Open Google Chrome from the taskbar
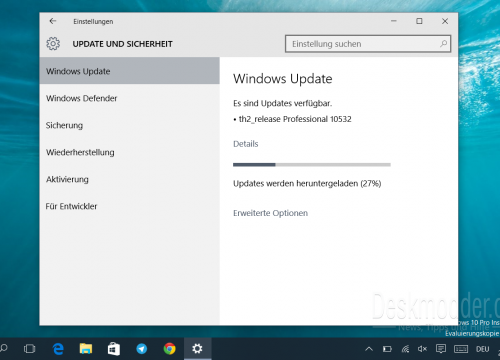Screen dimensions: 500x360 point(169,349)
